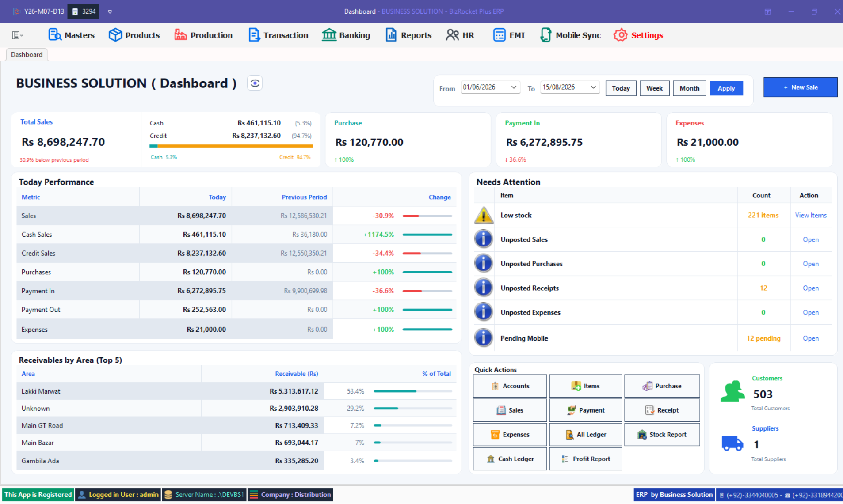This screenshot has height=504, width=843.
Task: Click the Unposted Sales info icon
Action: pyautogui.click(x=484, y=239)
